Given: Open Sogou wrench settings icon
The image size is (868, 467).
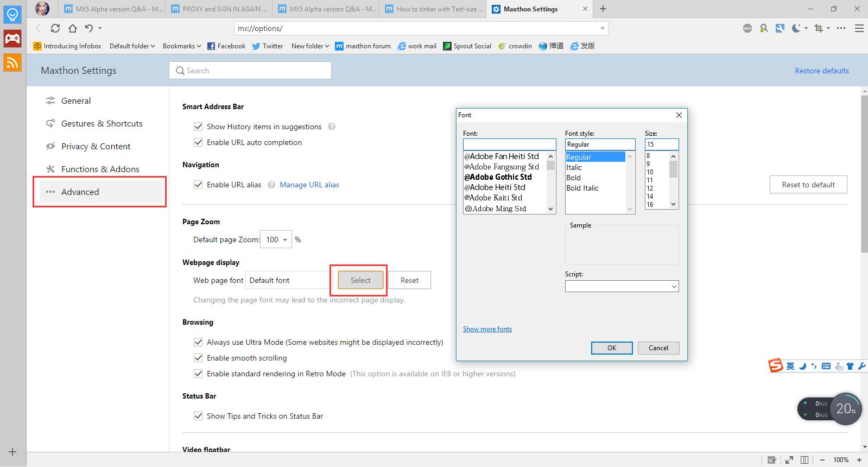Looking at the screenshot, I should (x=861, y=366).
